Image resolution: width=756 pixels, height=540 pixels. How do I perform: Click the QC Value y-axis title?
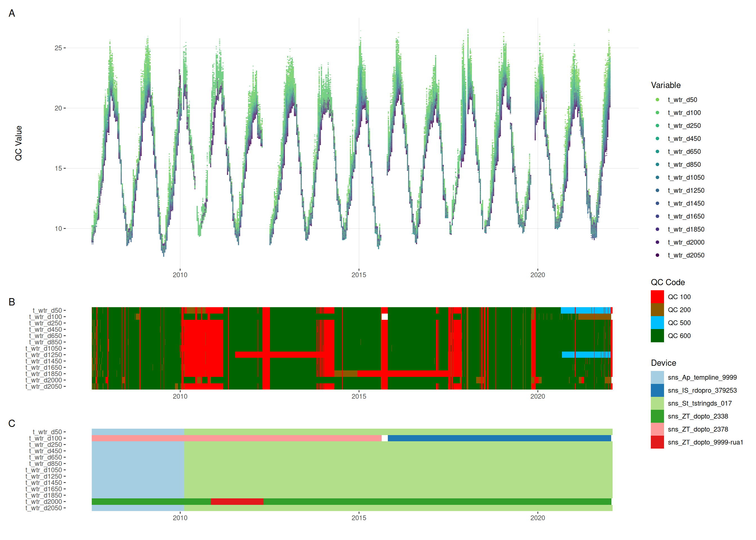(x=19, y=143)
